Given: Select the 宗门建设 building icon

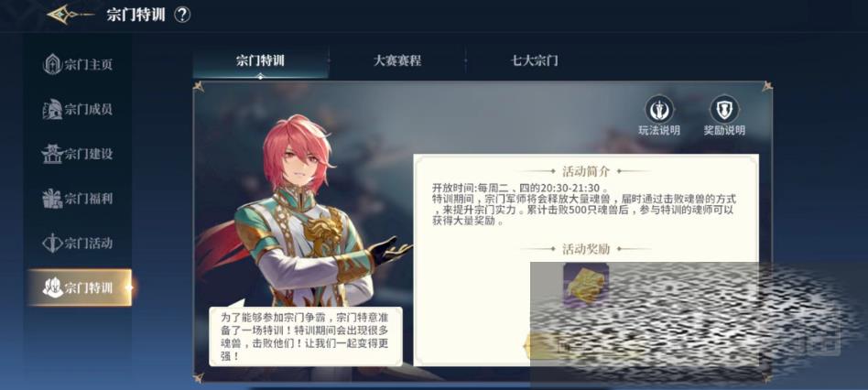Looking at the screenshot, I should pos(52,154).
